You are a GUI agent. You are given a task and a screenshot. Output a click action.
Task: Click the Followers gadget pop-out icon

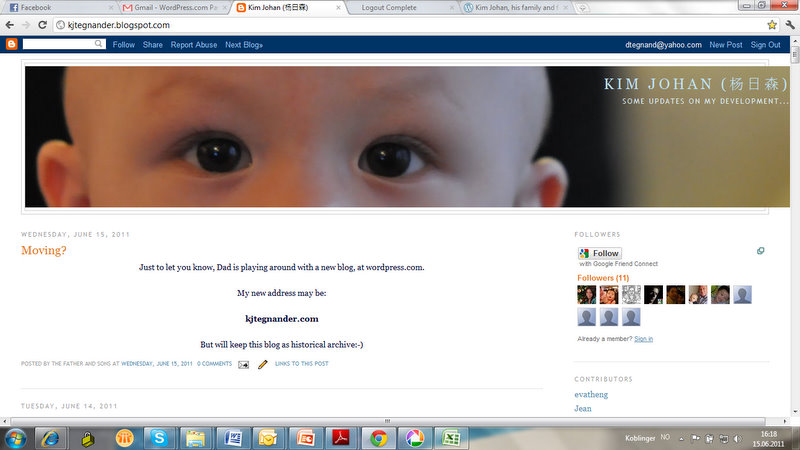(x=761, y=251)
